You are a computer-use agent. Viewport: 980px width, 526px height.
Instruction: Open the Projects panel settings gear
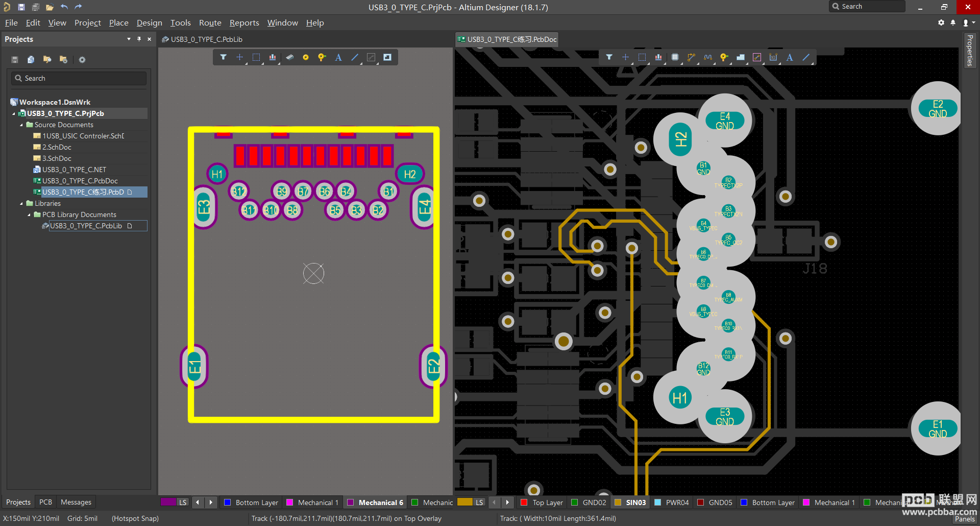(82, 60)
